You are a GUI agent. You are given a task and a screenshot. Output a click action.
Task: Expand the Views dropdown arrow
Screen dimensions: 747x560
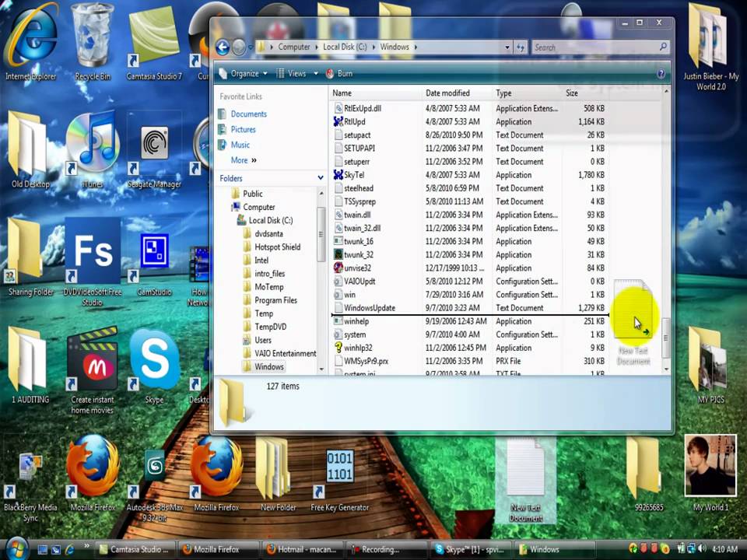tap(316, 74)
